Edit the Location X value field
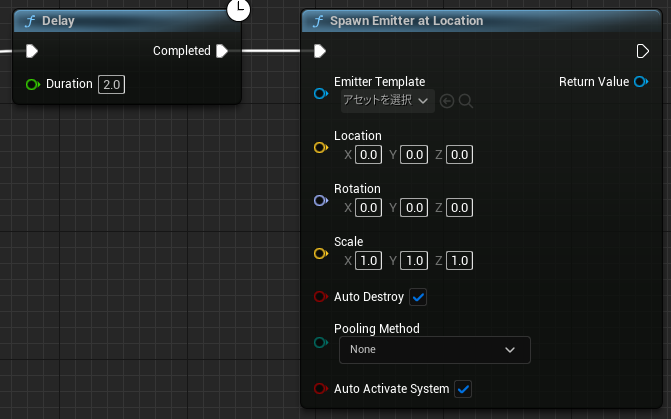This screenshot has height=419, width=671. [x=368, y=155]
